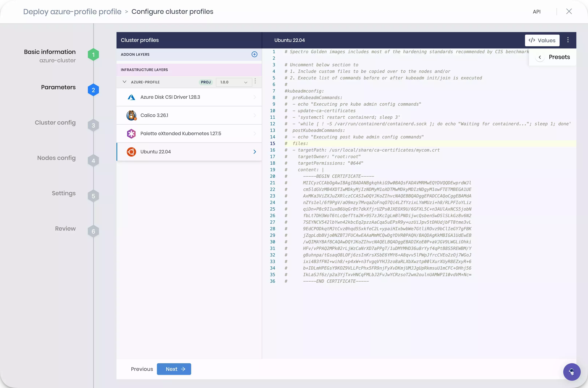Click the circular add icon on ADDON LAYERS
The height and width of the screenshot is (388, 588).
click(254, 54)
